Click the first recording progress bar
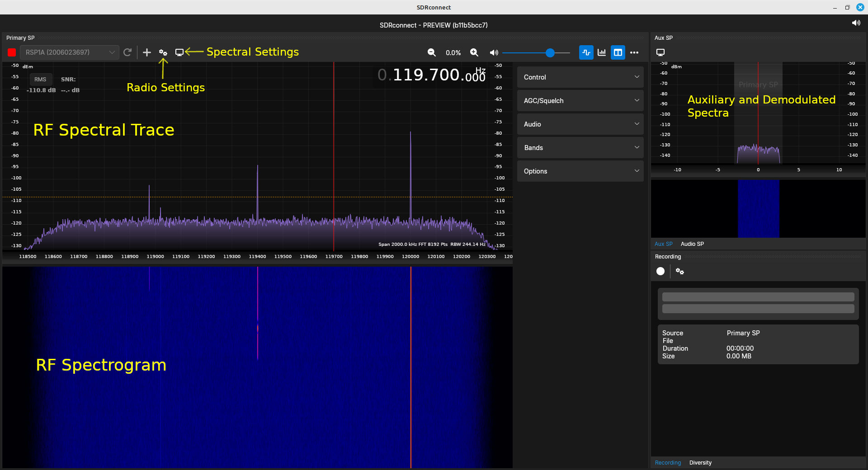This screenshot has height=470, width=868. click(758, 297)
